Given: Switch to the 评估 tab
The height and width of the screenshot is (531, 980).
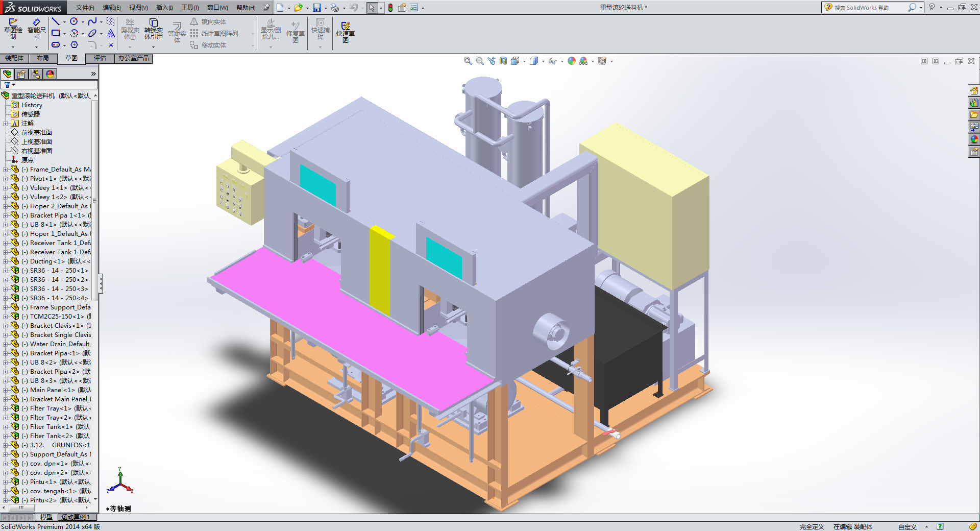Looking at the screenshot, I should point(100,58).
